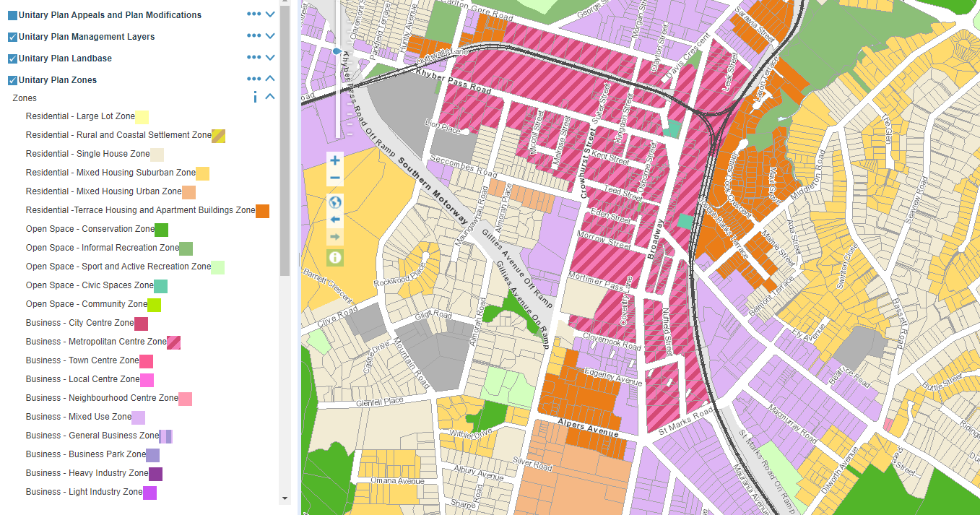
Task: Open the ellipsis menu for Unitary Plan Zones
Action: point(253,79)
